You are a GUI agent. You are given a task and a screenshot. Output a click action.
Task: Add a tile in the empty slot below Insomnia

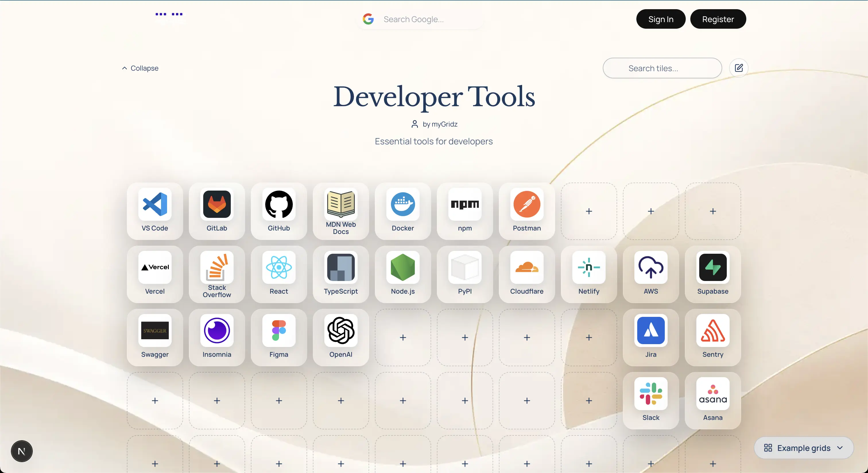[x=217, y=401]
